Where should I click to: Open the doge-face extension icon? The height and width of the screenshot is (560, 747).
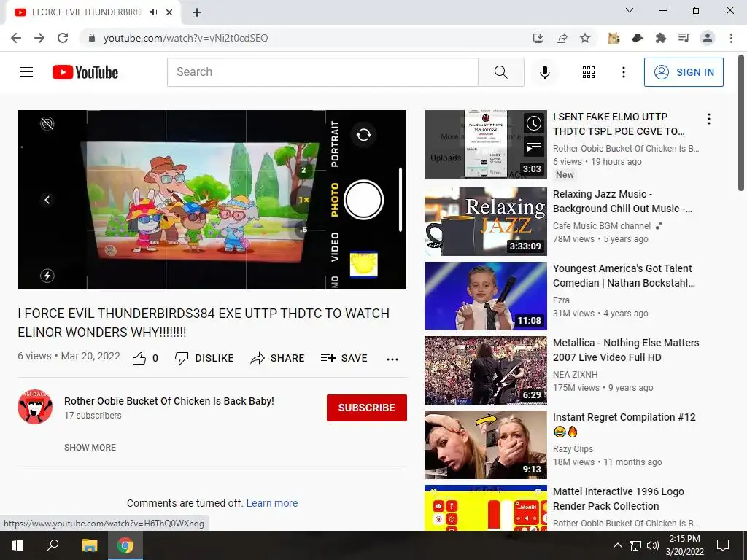(x=614, y=38)
